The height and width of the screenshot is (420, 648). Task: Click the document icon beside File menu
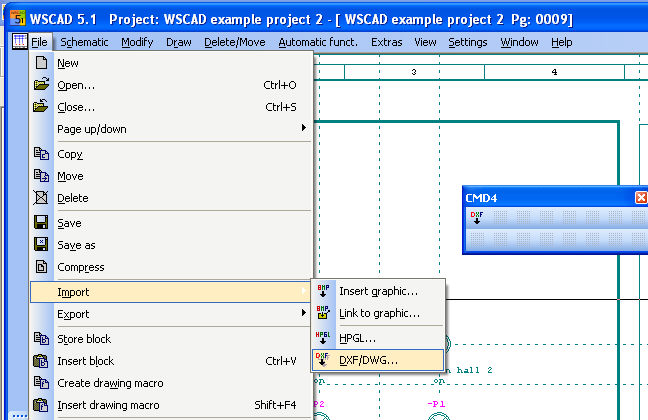19,41
